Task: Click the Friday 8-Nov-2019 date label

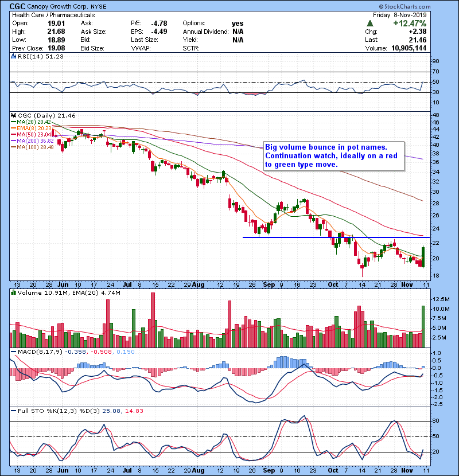Action: click(400, 15)
